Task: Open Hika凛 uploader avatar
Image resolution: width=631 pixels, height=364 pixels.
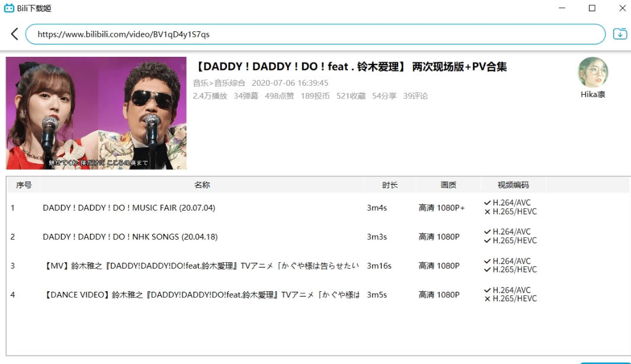Action: (592, 72)
